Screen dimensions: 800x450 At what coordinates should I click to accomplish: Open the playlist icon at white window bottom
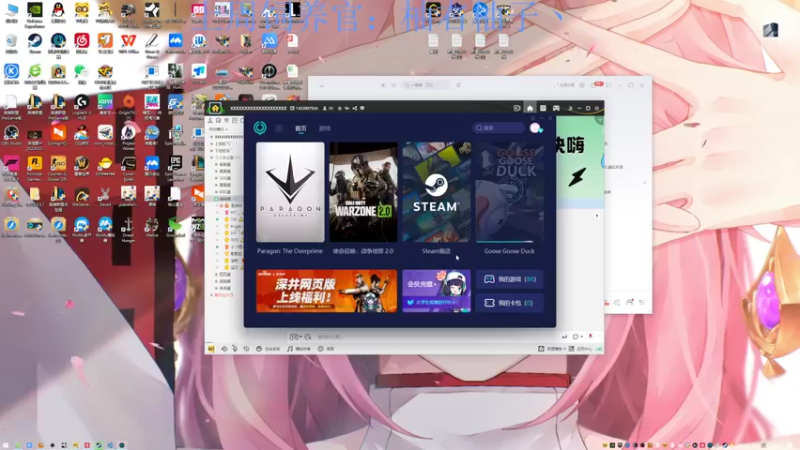point(642,303)
